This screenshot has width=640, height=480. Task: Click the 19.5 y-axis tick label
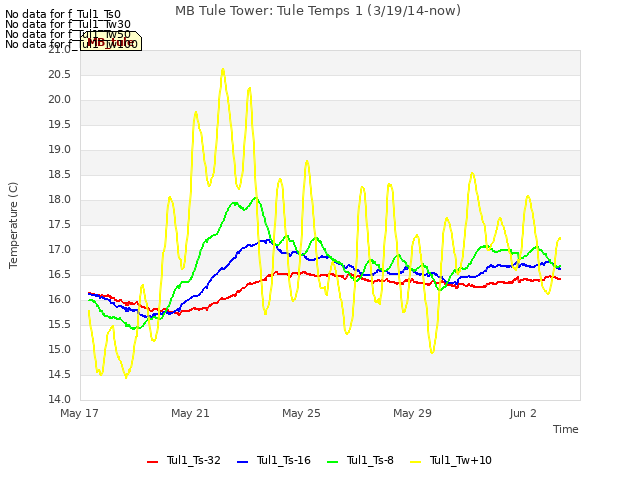[60, 125]
